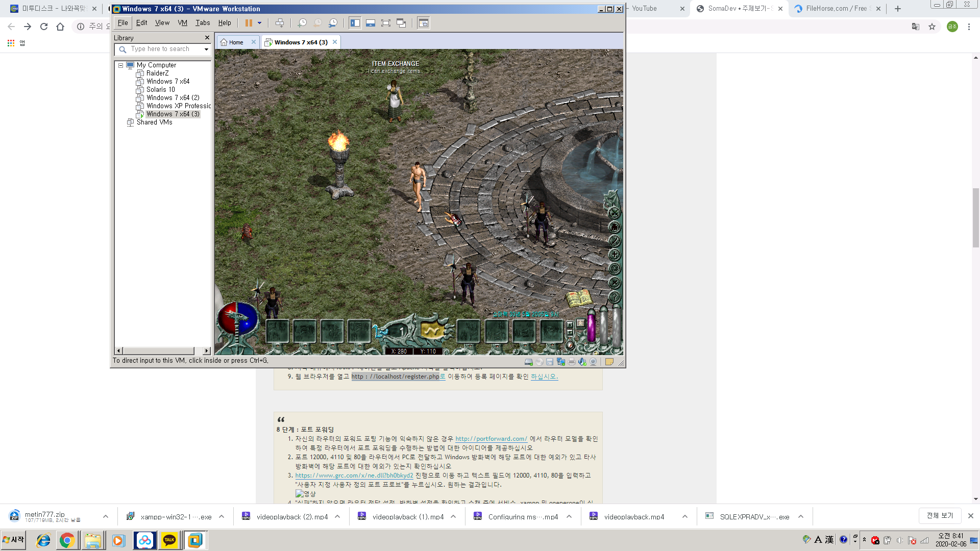Open the localhost/register.php link
The image size is (980, 551).
396,377
